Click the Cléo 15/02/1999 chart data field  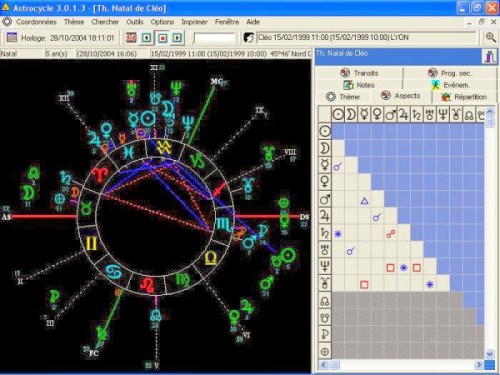tap(366, 38)
